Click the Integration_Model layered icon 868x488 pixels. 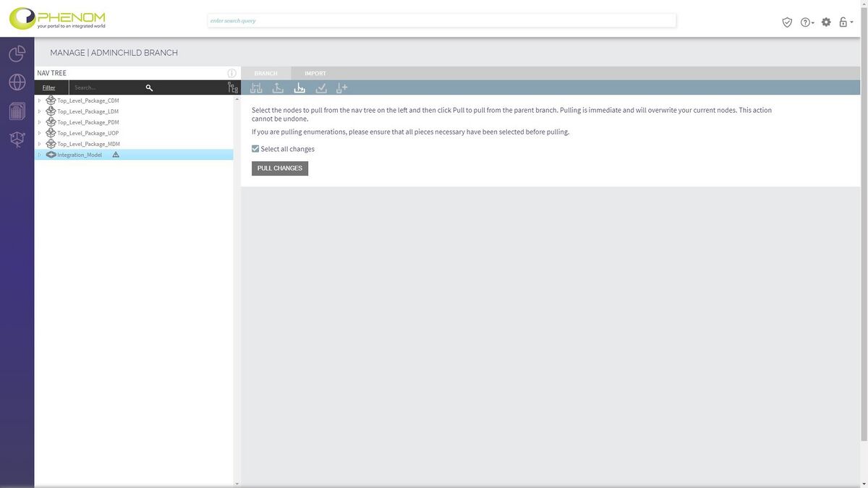point(51,155)
